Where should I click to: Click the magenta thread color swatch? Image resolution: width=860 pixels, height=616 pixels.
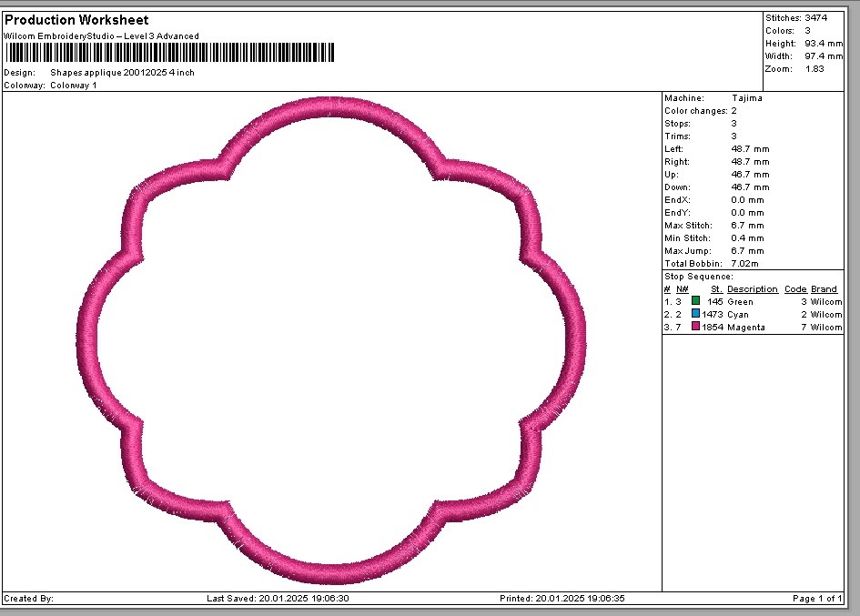click(x=696, y=327)
